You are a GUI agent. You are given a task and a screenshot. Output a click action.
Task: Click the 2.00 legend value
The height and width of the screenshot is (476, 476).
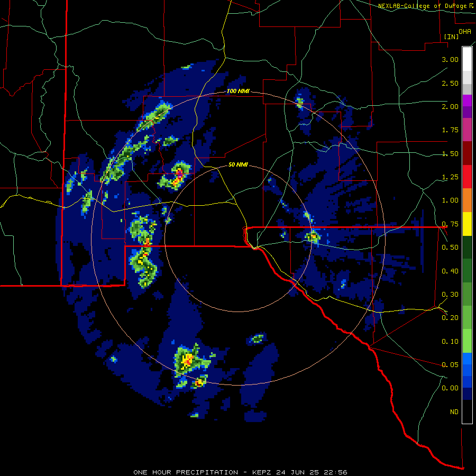point(450,106)
